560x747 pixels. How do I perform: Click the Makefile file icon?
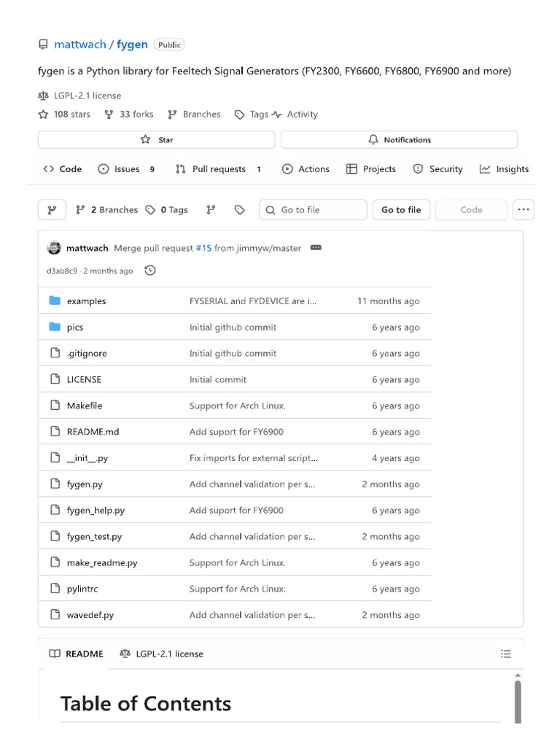(x=55, y=406)
